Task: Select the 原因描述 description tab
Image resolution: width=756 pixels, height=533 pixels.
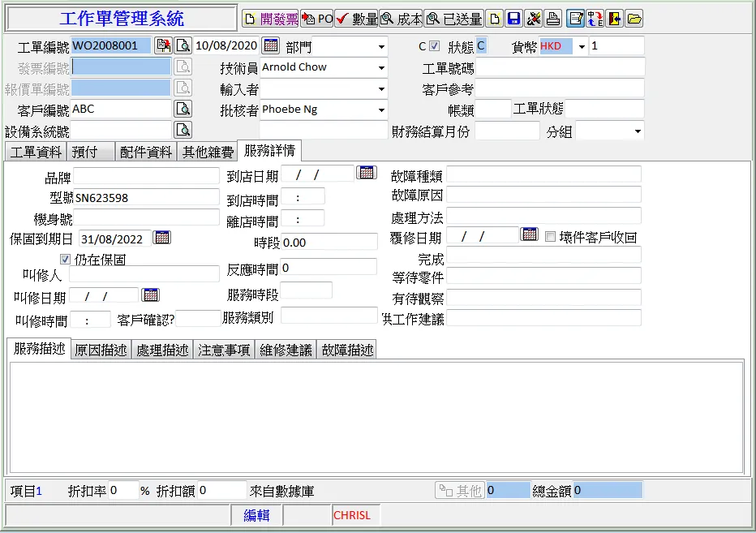Action: (101, 350)
